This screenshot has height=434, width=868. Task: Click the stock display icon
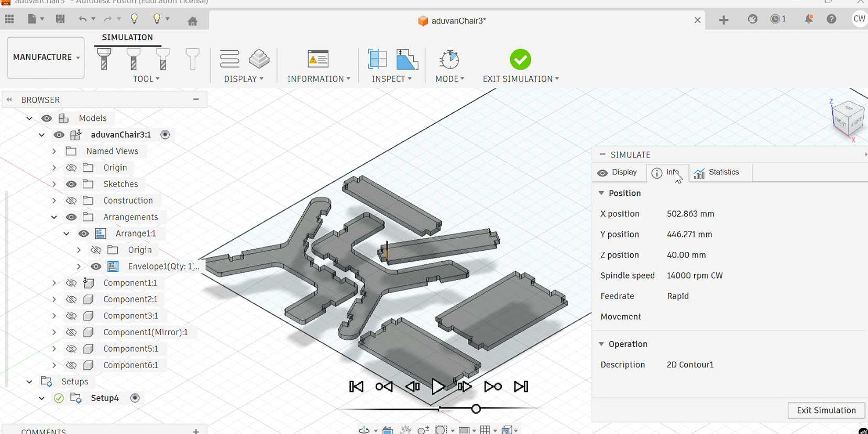[x=259, y=59]
